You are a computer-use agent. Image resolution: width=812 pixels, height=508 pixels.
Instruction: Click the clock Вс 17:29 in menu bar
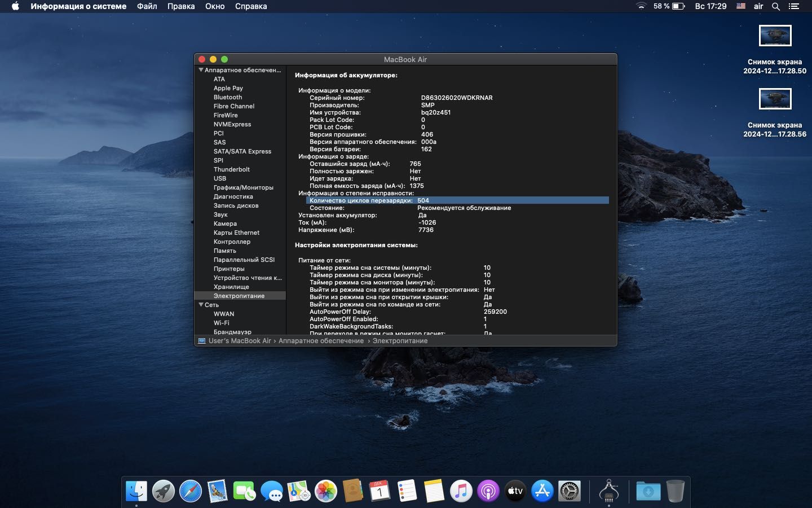pyautogui.click(x=710, y=6)
